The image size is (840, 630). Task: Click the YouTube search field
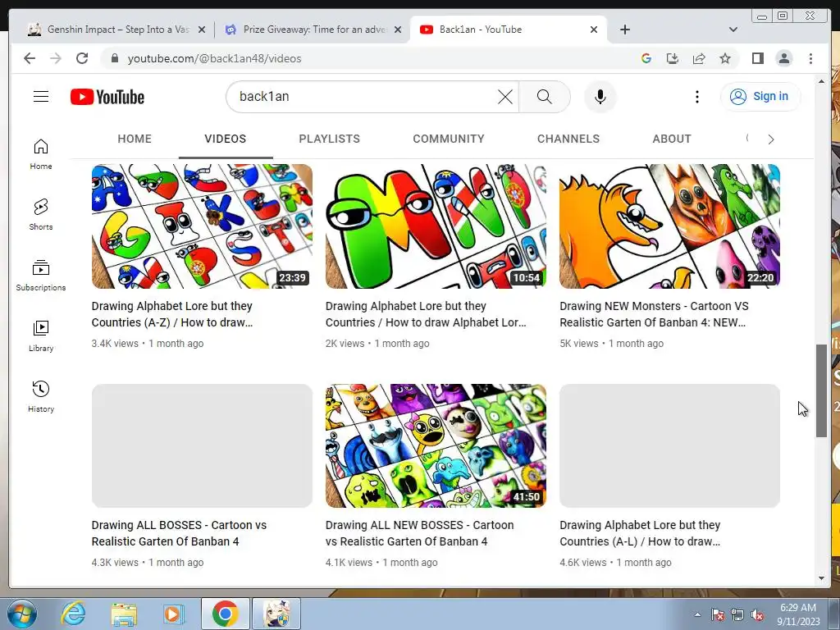(364, 97)
